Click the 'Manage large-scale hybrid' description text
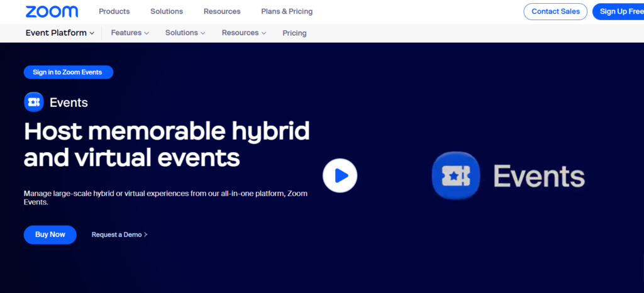Viewport: 644px width, 293px height. 165,197
